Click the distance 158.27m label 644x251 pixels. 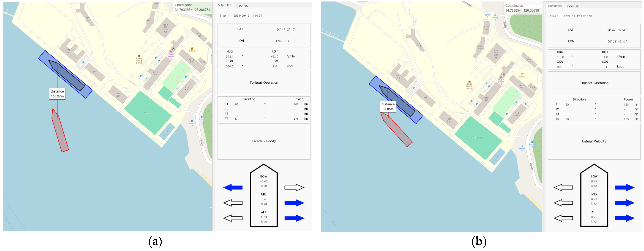[x=57, y=94]
